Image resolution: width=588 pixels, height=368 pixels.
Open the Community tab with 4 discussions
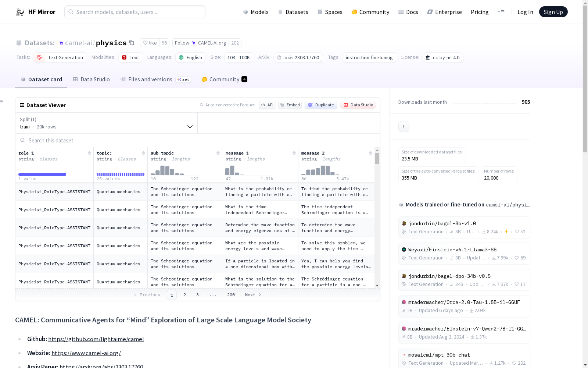pyautogui.click(x=225, y=79)
